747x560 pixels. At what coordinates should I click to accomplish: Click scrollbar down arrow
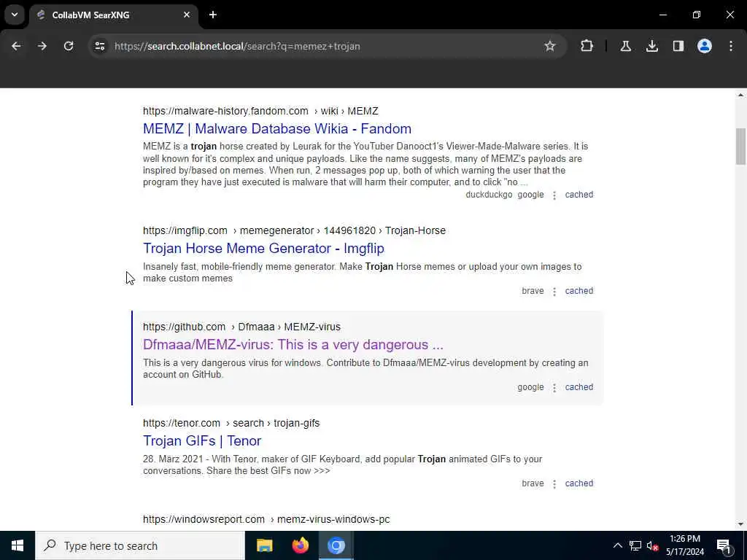[740, 524]
